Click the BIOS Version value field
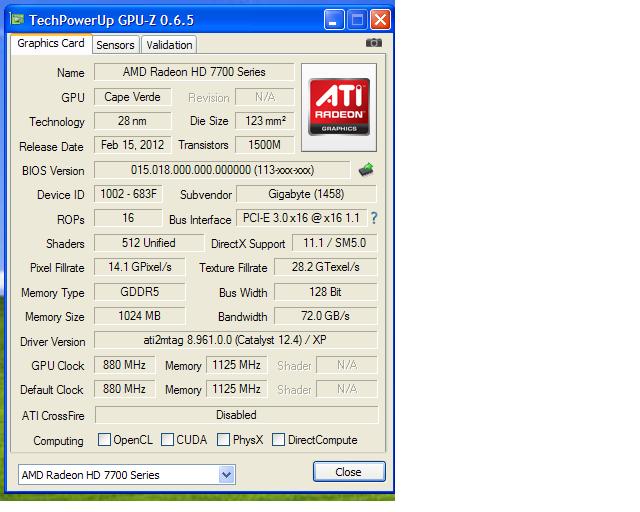640x512 pixels. [222, 170]
